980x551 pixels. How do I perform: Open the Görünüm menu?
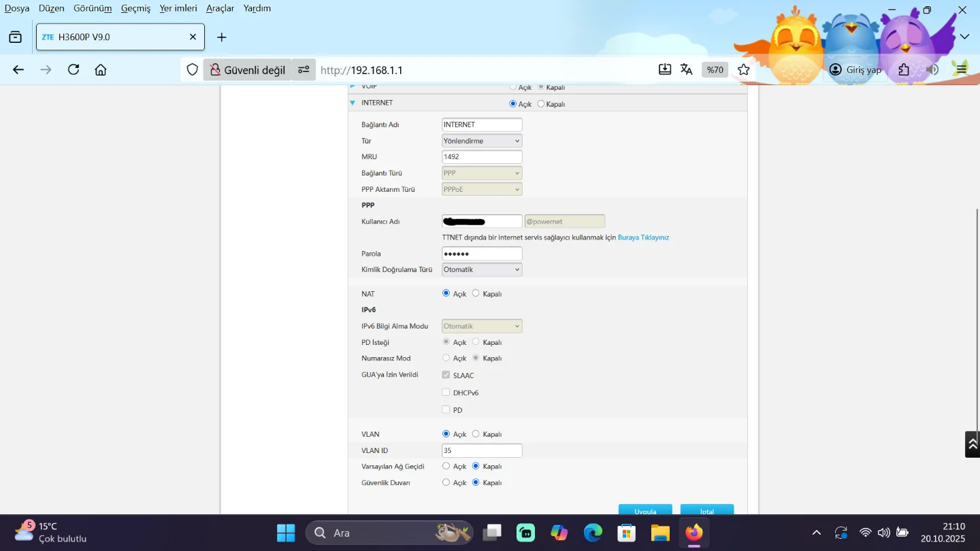pos(93,8)
